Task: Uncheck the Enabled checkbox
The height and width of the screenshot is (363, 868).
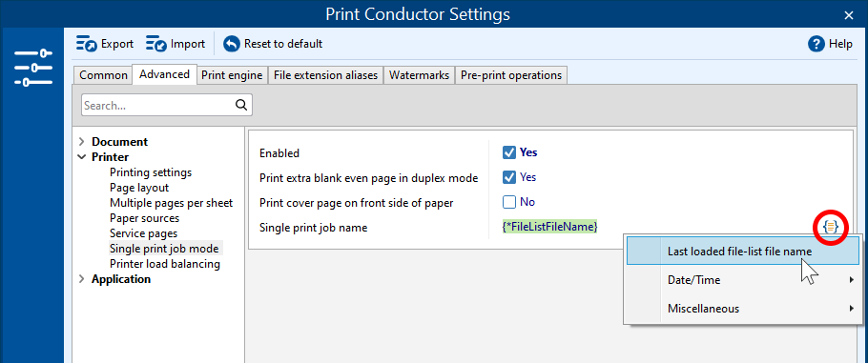Action: click(509, 152)
